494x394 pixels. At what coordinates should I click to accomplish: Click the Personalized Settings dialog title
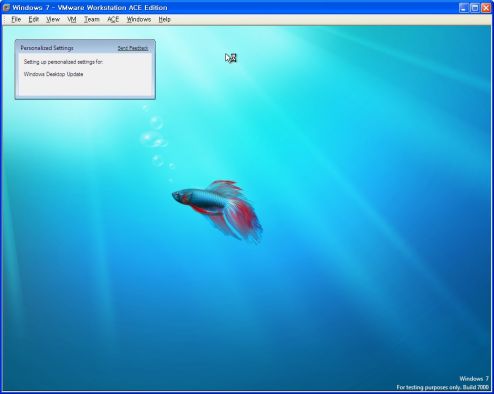(x=47, y=48)
